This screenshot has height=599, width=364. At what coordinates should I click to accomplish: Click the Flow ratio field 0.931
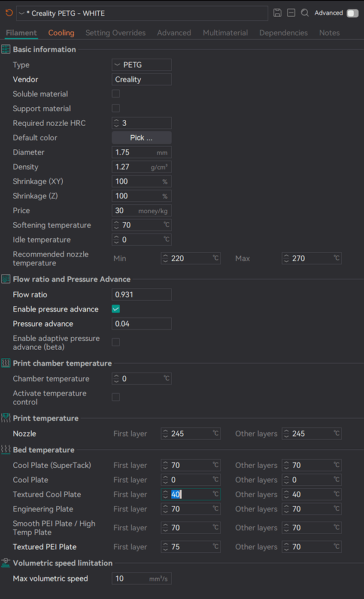pos(142,295)
